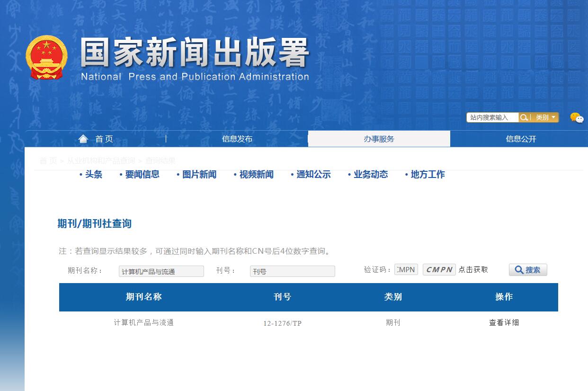
Task: Click the 刊号 input field
Action: (x=292, y=271)
